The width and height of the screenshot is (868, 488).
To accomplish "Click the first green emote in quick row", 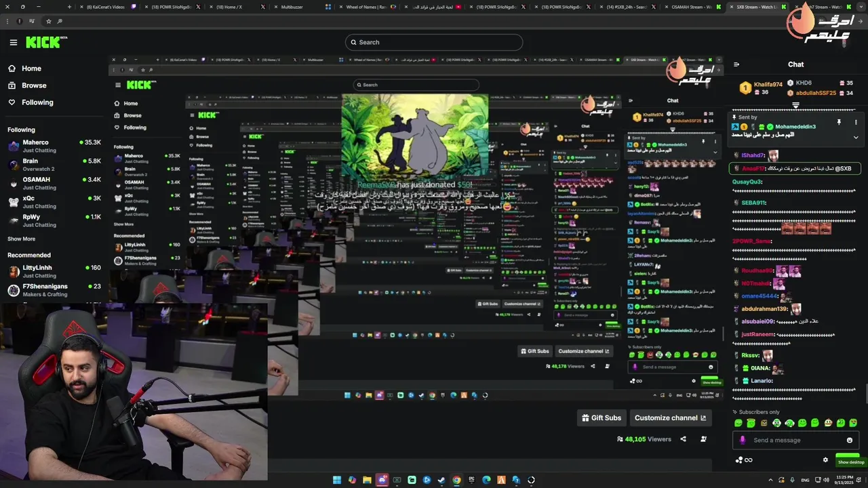I will (x=738, y=423).
